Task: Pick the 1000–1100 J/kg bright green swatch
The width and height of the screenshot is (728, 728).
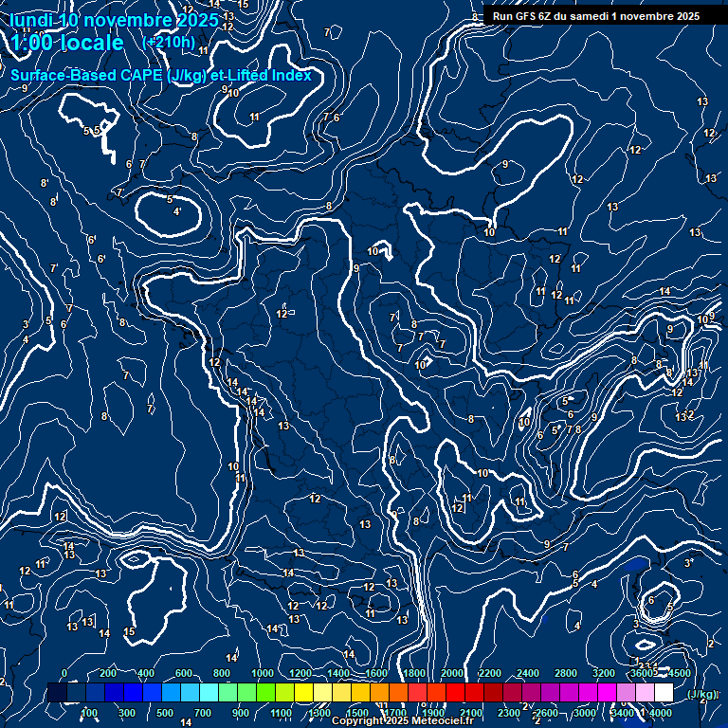Action: click(265, 692)
